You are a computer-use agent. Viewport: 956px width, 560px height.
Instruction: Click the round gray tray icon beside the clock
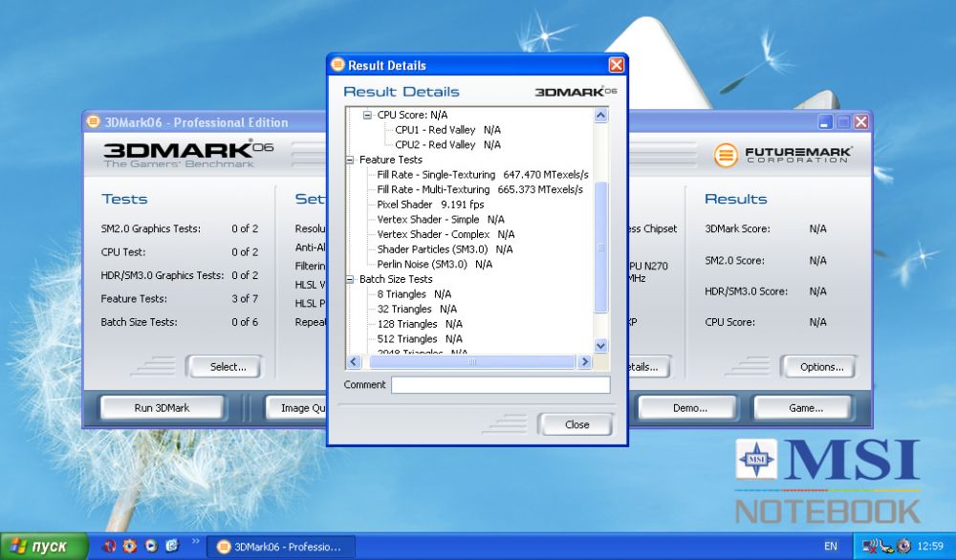tap(903, 546)
